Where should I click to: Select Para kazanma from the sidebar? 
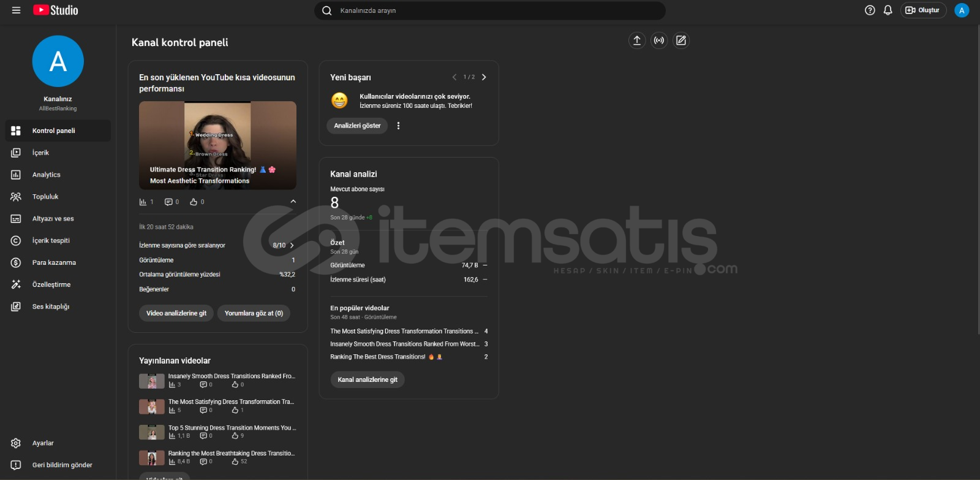point(54,262)
